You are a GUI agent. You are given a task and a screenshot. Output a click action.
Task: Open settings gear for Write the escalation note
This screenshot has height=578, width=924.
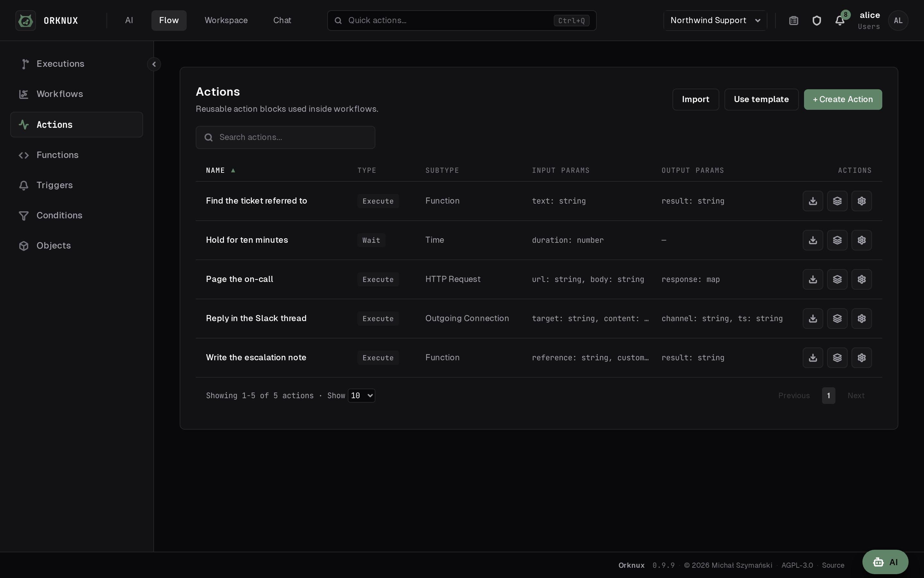pyautogui.click(x=862, y=358)
